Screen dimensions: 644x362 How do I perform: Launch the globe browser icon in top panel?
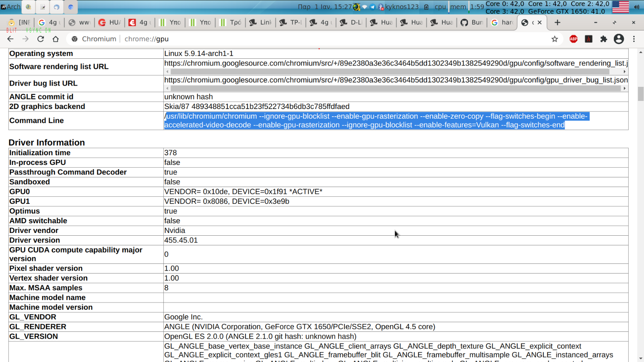tap(28, 7)
